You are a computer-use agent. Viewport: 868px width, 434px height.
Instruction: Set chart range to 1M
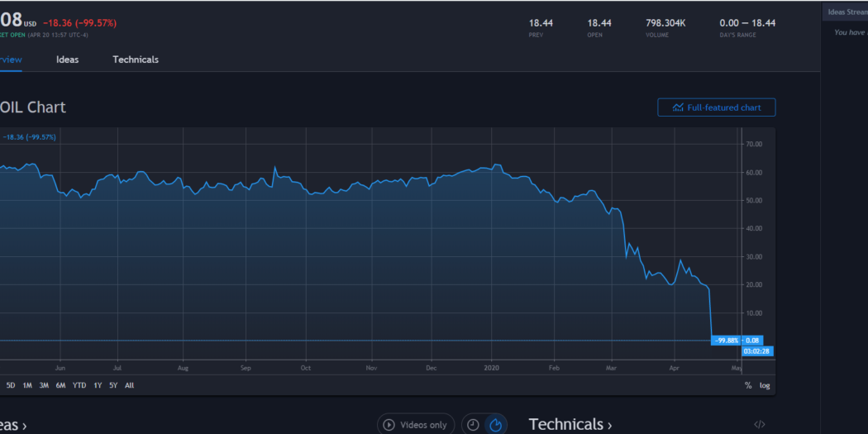pos(27,385)
